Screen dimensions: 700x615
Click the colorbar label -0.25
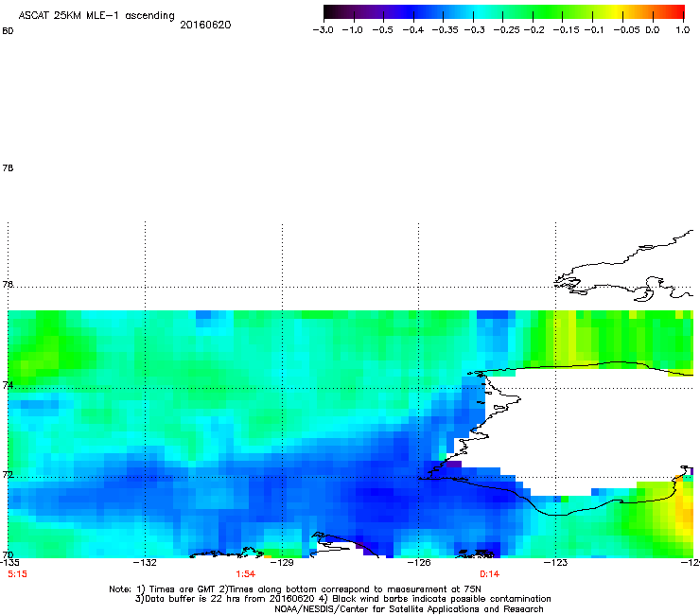(506, 30)
